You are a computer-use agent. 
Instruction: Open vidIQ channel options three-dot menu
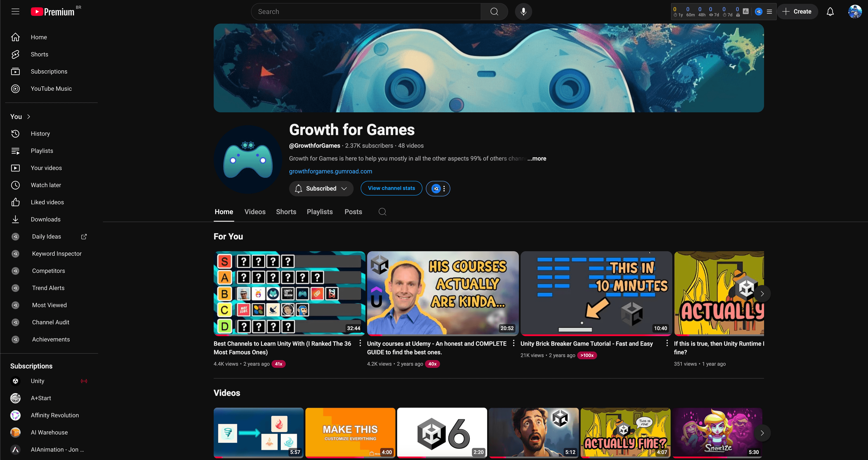click(x=444, y=188)
